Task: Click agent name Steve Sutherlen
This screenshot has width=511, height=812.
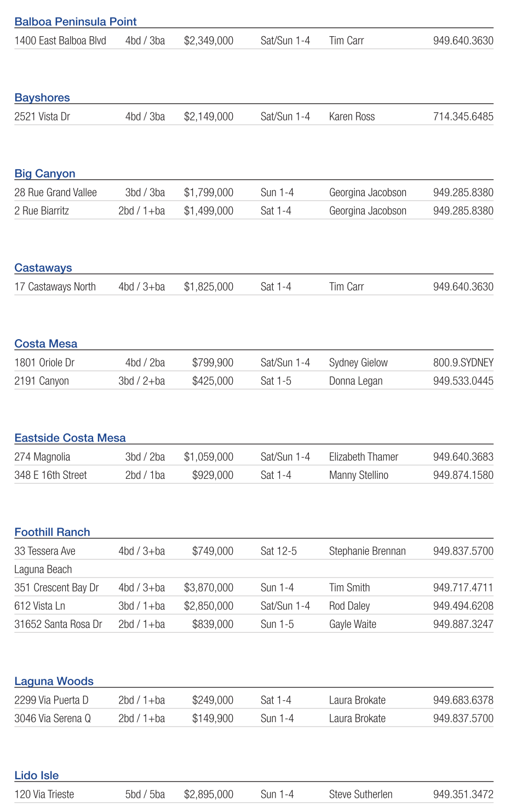Action: tap(360, 794)
